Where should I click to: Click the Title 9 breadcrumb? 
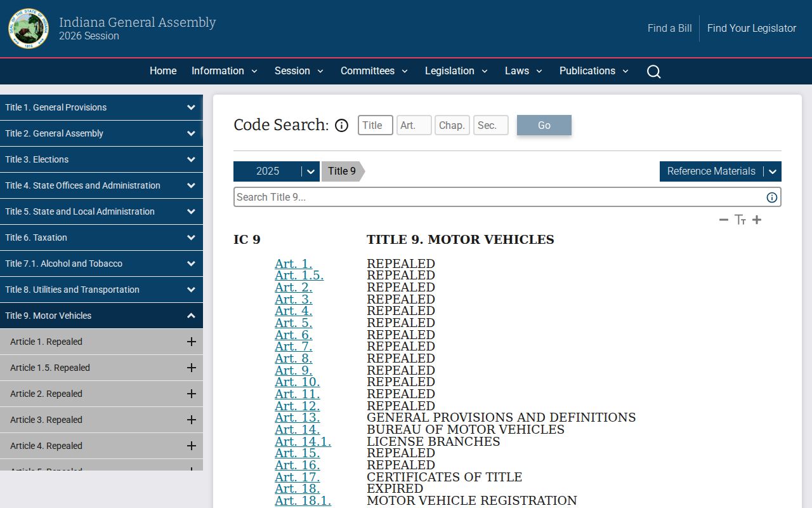(343, 171)
